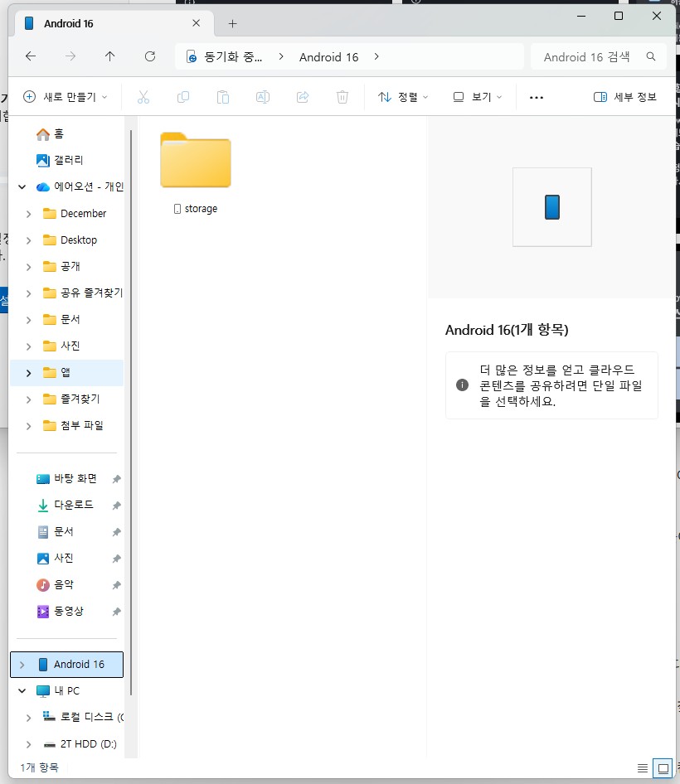Toggle the 세부 정보 details pane
This screenshot has width=680, height=784.
click(x=625, y=97)
